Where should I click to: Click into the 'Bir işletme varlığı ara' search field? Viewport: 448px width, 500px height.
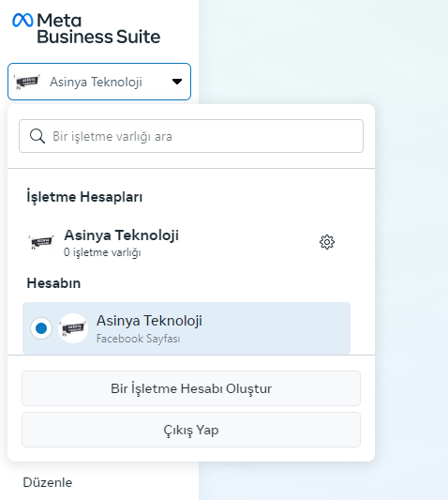tap(191, 136)
